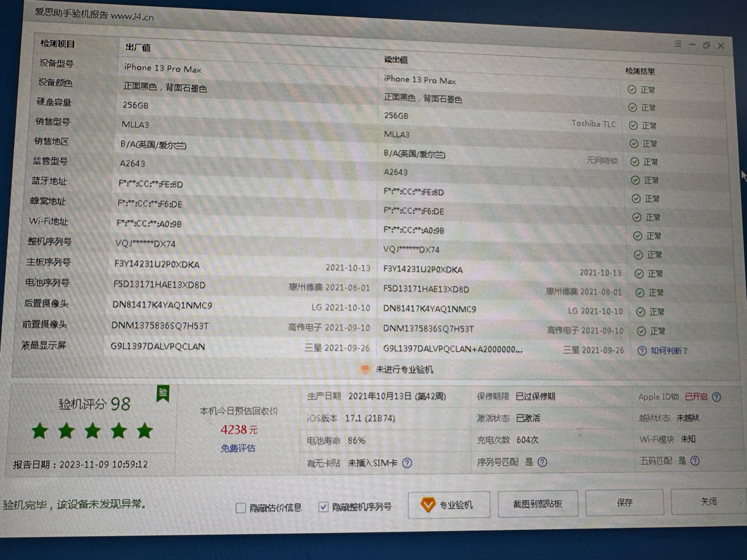Click the orange shield icon on 专业验机 button

point(428,504)
